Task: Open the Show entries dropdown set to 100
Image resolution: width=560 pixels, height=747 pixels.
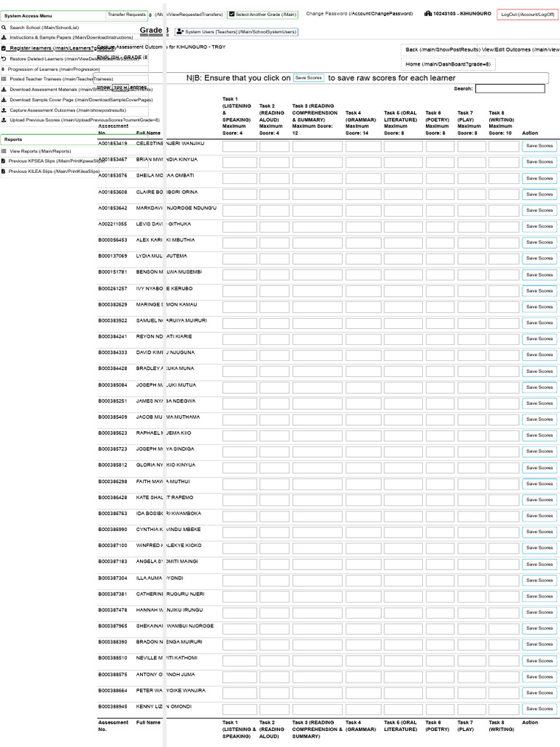Action: tap(120, 88)
